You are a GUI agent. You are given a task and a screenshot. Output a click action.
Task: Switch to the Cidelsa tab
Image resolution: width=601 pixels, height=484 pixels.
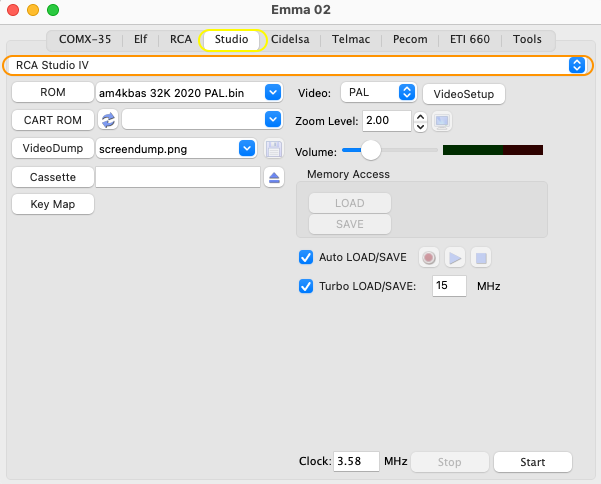(x=290, y=39)
